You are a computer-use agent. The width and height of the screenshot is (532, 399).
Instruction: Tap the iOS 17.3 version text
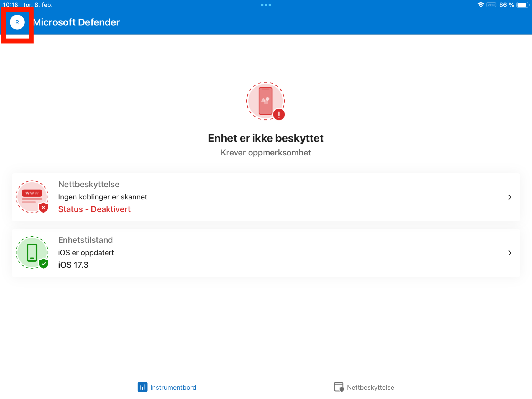73,265
